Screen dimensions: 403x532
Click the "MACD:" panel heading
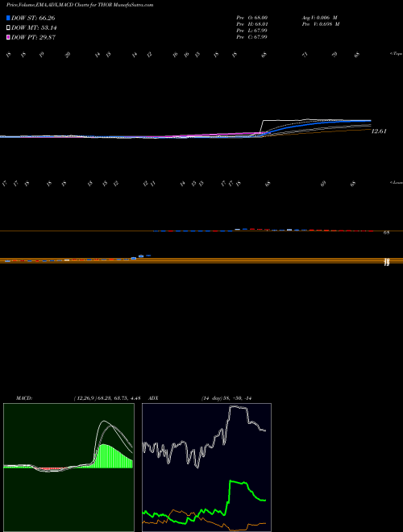(x=24, y=398)
